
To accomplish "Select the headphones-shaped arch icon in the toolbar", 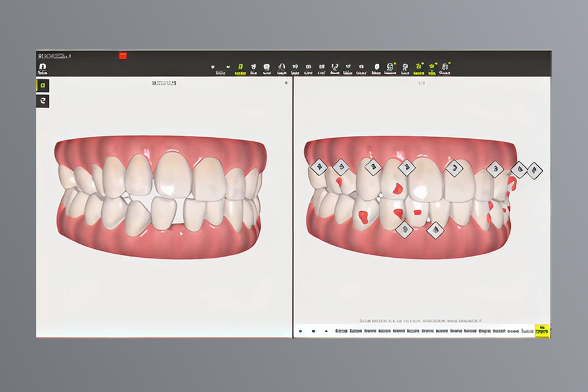I will tap(282, 69).
